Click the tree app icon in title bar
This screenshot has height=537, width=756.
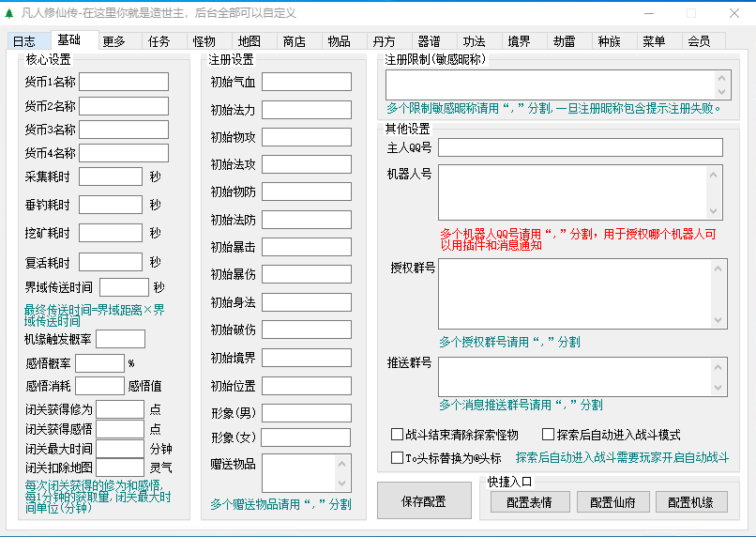tap(9, 13)
